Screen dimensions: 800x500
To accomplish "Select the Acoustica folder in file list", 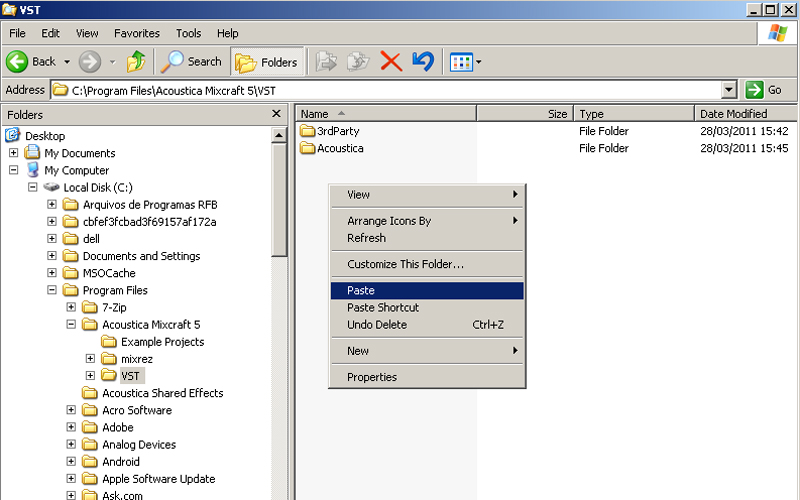I will 332,148.
